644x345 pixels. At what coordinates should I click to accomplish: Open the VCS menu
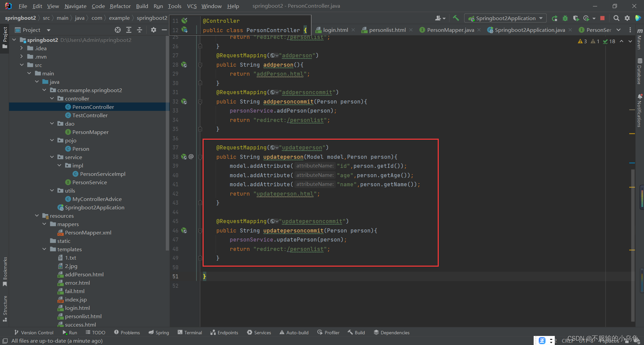[x=192, y=6]
